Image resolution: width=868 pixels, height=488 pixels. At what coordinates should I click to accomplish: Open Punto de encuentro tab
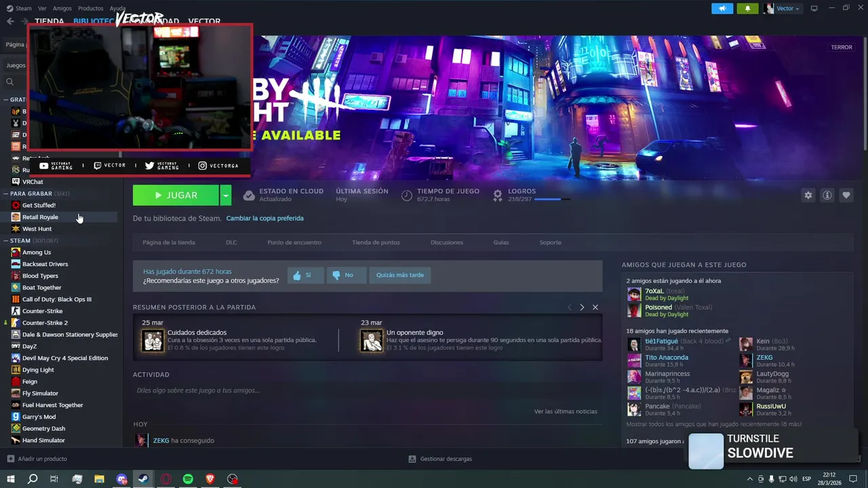point(294,242)
